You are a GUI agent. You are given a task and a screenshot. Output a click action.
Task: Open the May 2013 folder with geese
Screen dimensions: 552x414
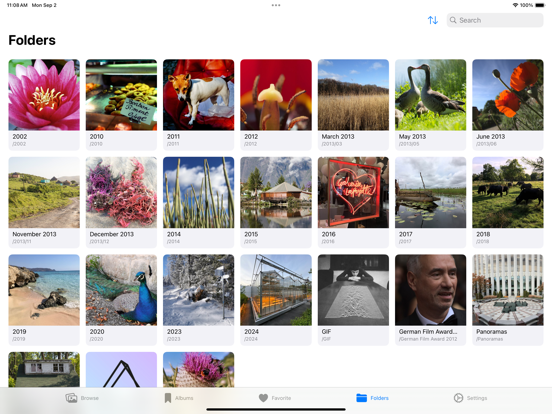[x=431, y=105]
